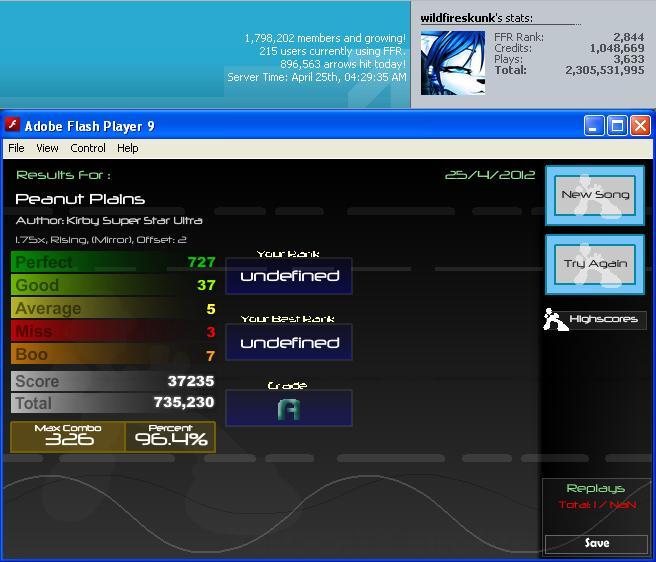
Task: Open the File menu
Action: [x=16, y=148]
